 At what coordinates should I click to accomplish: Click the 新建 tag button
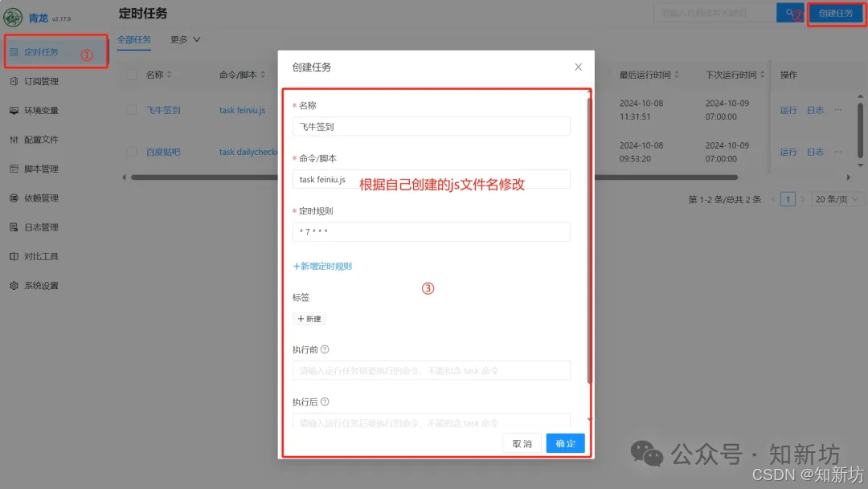click(309, 319)
